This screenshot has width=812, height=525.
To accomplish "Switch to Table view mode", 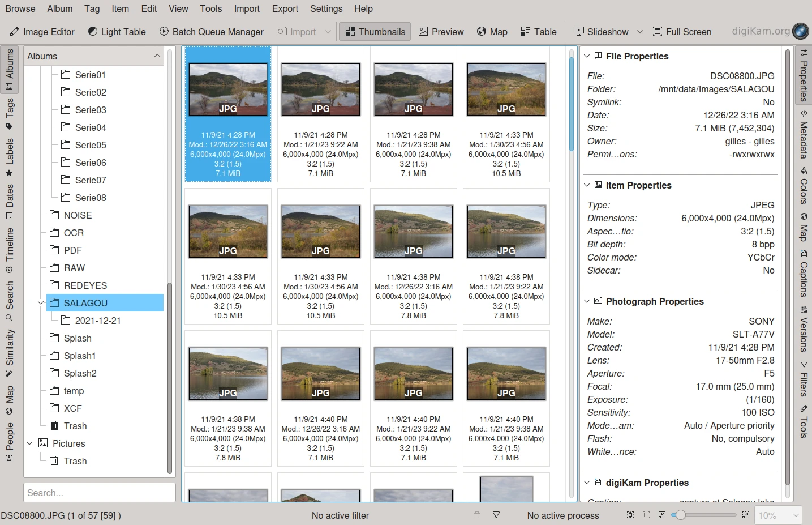I will click(538, 32).
